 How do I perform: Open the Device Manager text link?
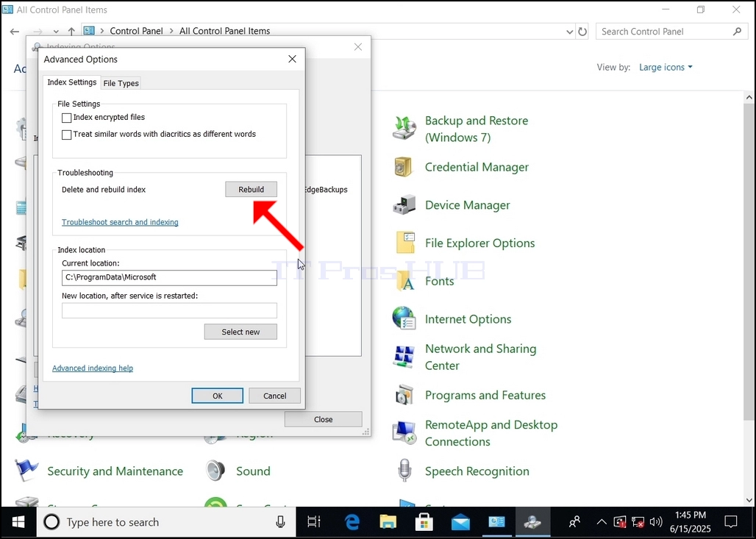[467, 205]
